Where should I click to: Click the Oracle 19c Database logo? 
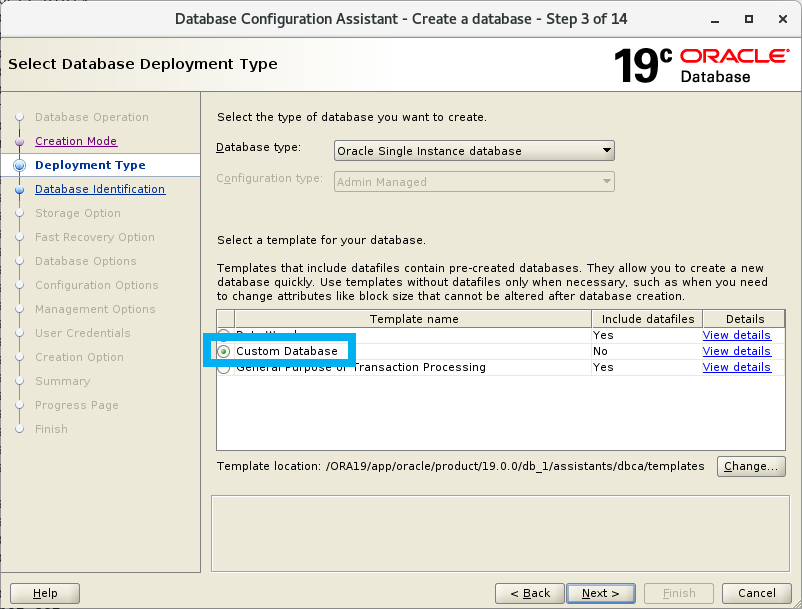[x=701, y=65]
